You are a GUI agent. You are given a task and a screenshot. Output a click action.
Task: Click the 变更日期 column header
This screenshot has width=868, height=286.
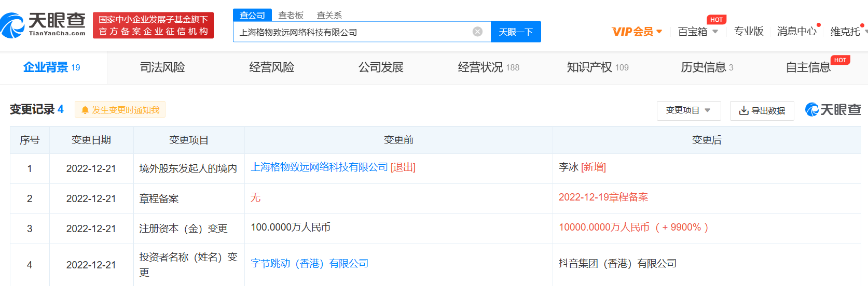coord(91,140)
